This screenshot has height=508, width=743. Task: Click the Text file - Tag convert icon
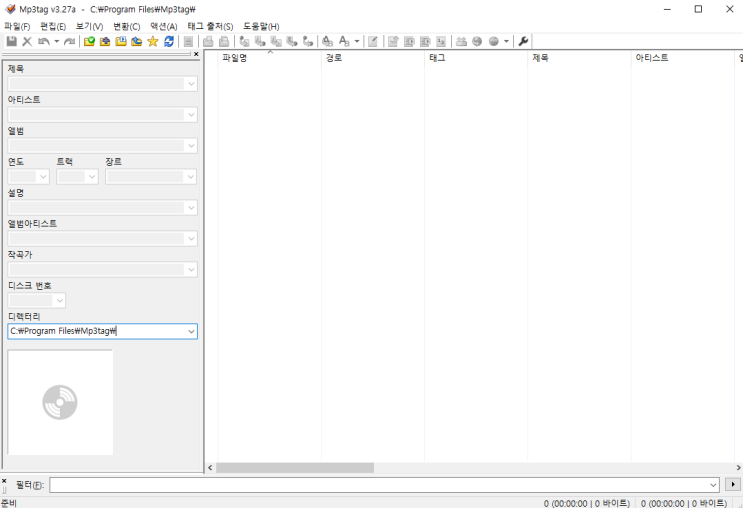(x=292, y=41)
